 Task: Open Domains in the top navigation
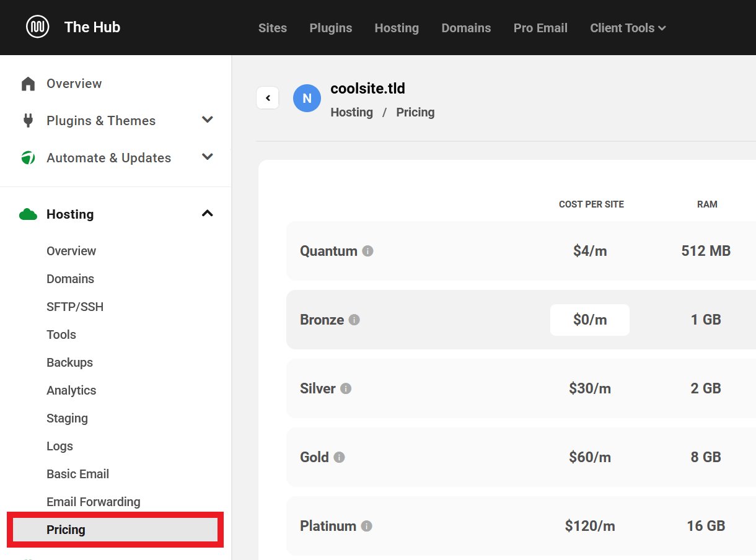466,28
